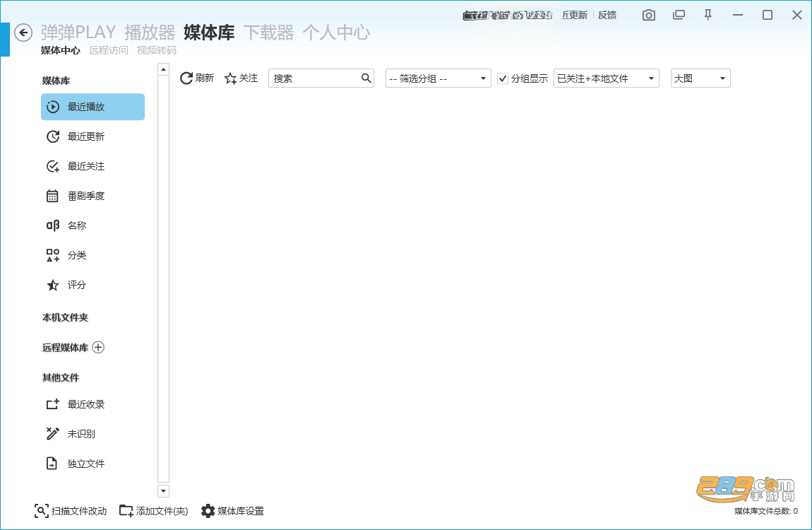This screenshot has height=530, width=812.
Task: Select the 媒体库 tab
Action: click(x=209, y=33)
